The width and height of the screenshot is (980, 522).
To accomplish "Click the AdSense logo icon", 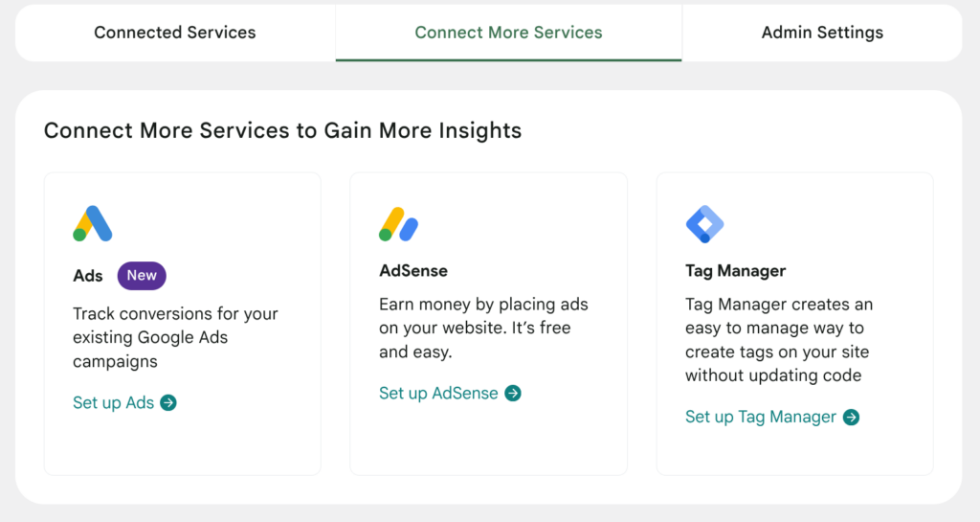I will pyautogui.click(x=399, y=224).
